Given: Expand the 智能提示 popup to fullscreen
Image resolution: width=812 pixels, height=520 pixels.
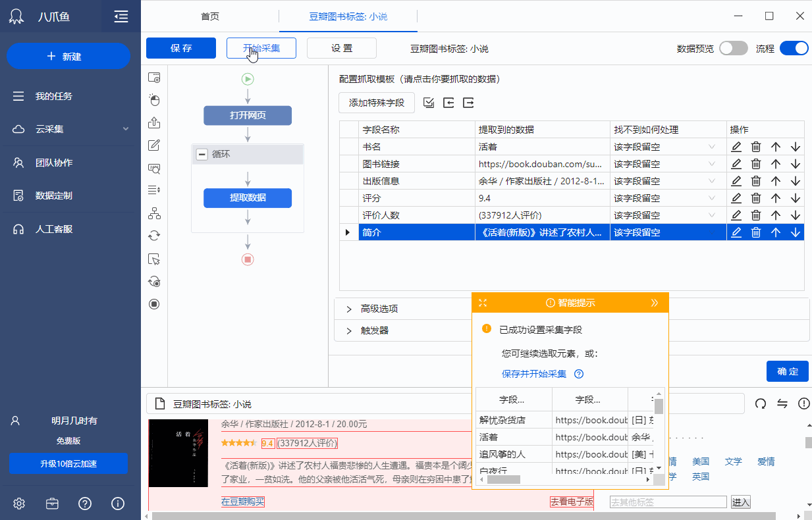Looking at the screenshot, I should tap(483, 303).
